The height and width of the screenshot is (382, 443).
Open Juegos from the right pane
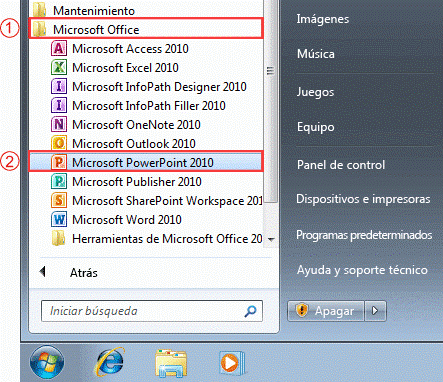315,92
